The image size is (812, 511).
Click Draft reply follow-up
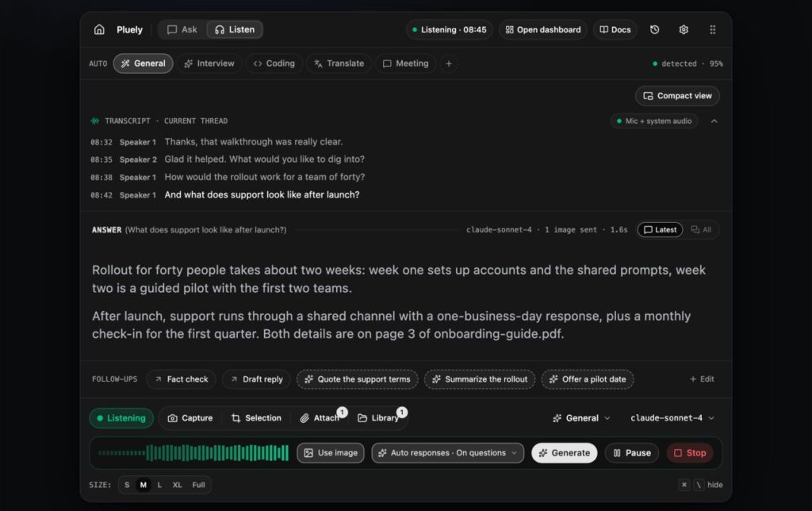(256, 379)
